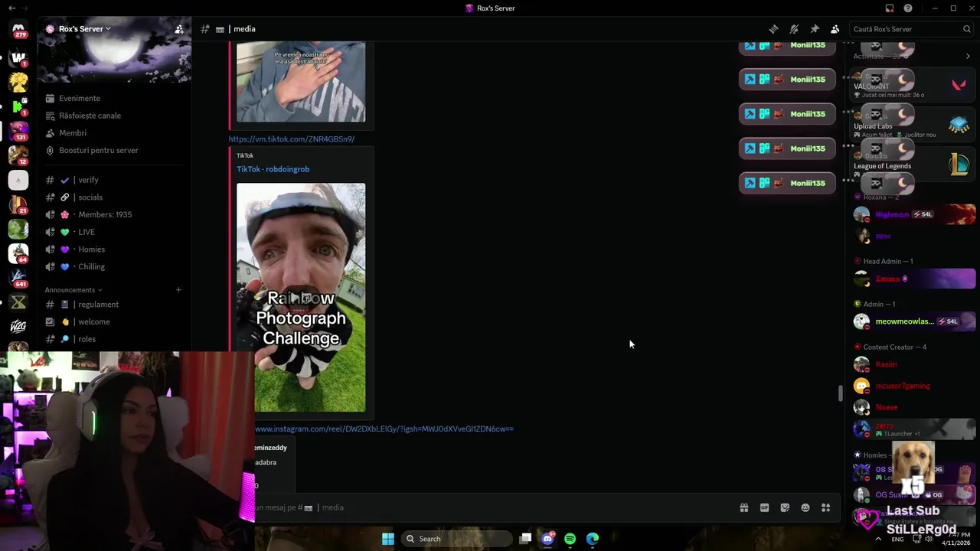Open Răsfoiește canale
This screenshot has height=551, width=980.
(x=90, y=116)
